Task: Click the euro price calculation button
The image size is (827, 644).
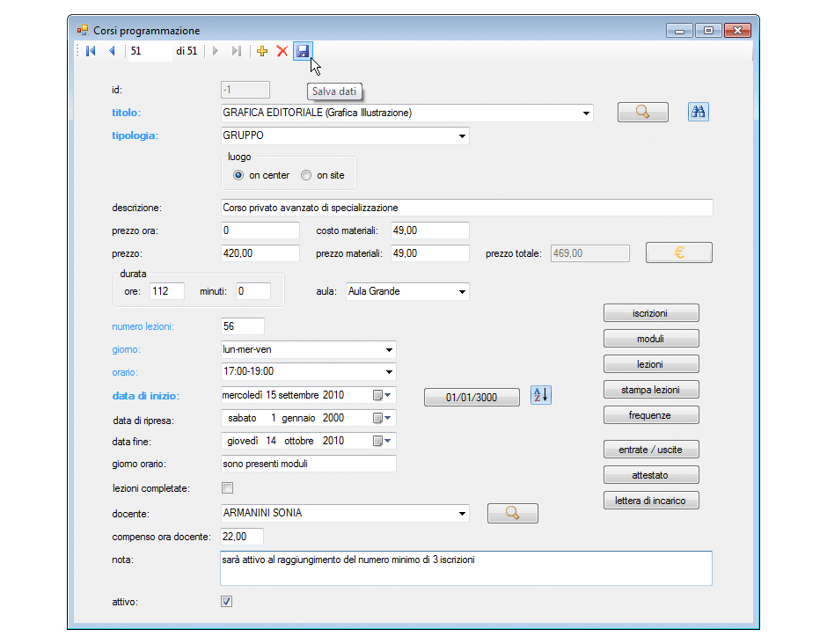Action: 679,252
